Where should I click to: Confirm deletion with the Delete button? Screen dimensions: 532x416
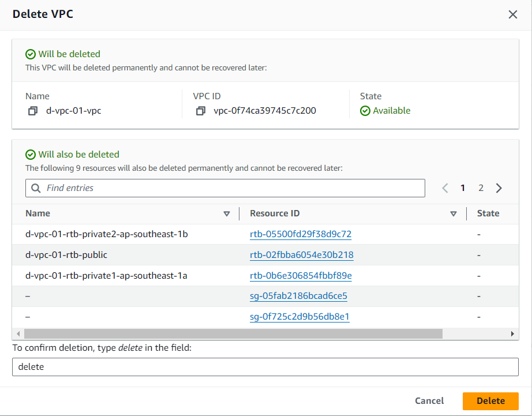point(490,400)
